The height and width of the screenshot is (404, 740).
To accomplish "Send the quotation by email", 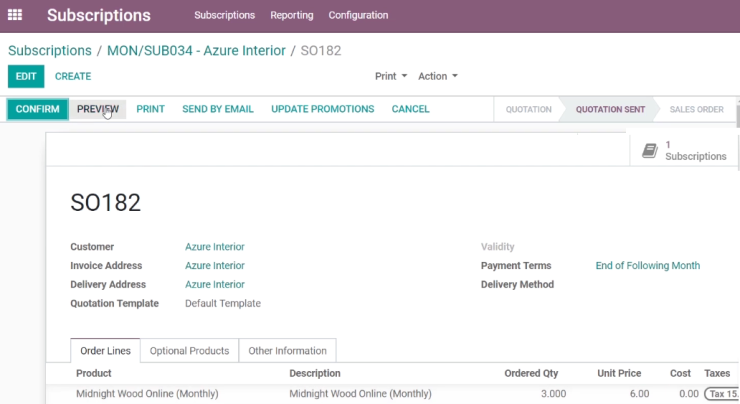I will pyautogui.click(x=218, y=109).
